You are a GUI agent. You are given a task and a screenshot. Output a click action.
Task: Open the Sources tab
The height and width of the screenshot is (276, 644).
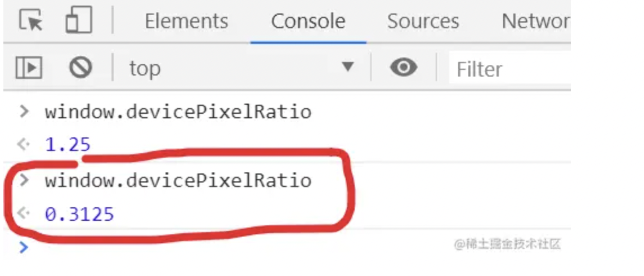click(x=423, y=21)
